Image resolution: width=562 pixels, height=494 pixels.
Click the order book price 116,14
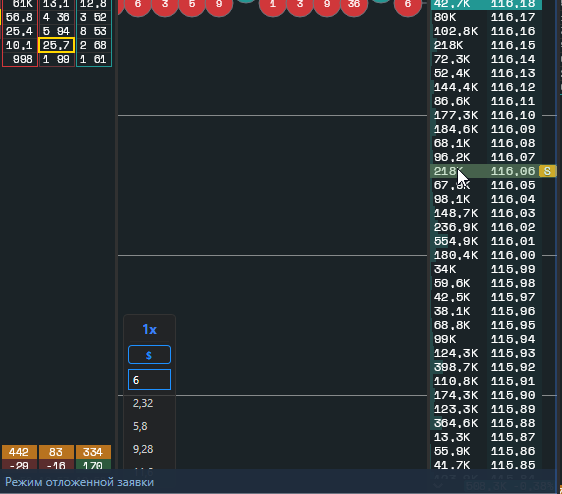point(513,59)
